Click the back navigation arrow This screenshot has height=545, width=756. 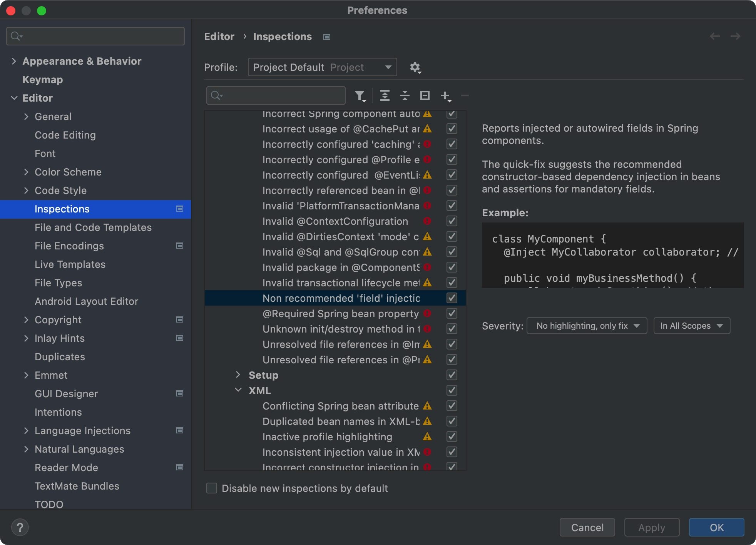click(x=714, y=36)
